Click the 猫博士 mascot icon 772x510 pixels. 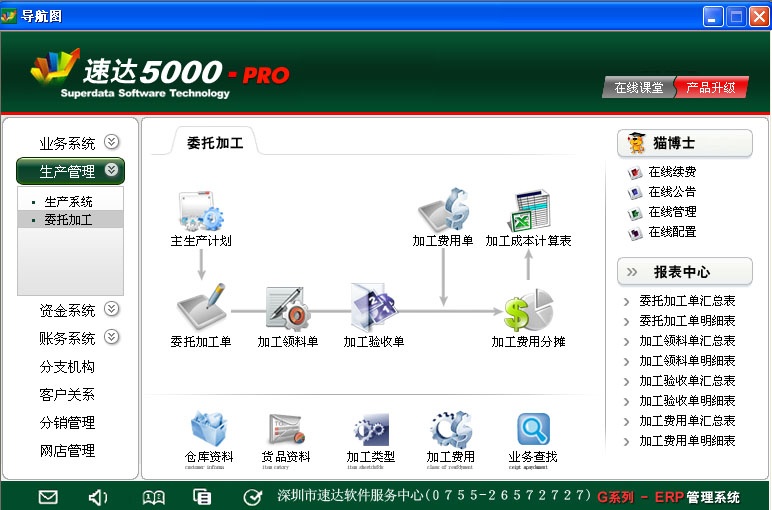[636, 143]
